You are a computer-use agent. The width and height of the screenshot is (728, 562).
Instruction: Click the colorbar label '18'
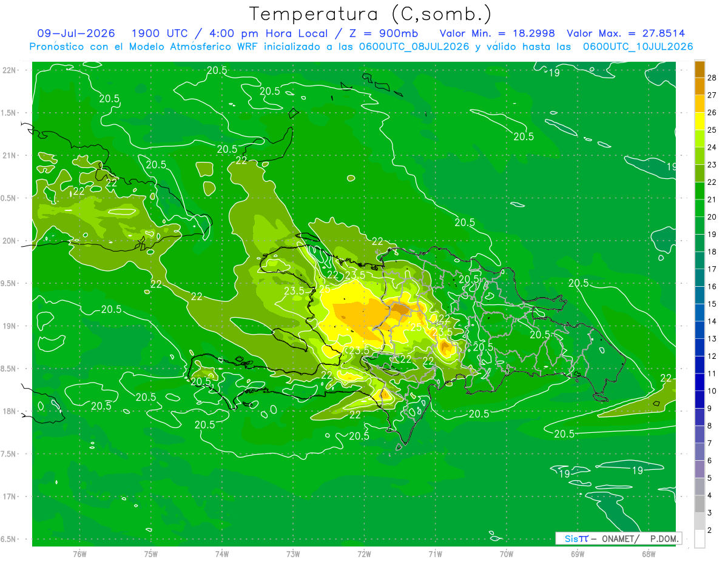tap(712, 252)
